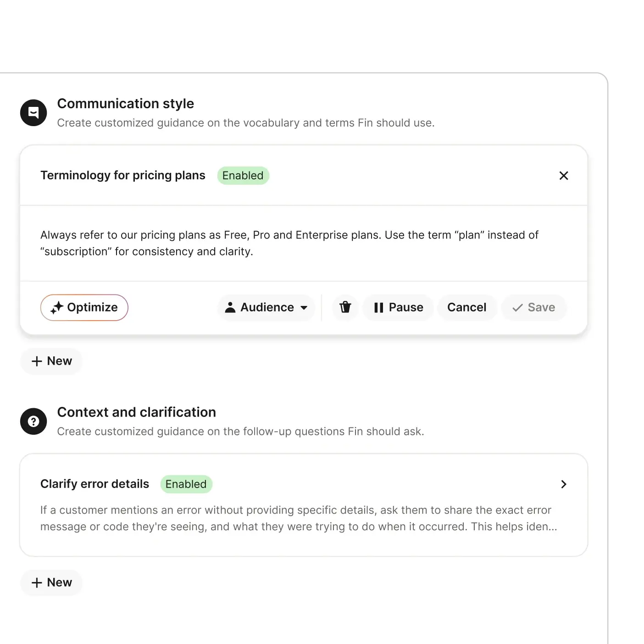
Task: Pause the Terminology for pricing plans guidance
Action: (398, 307)
